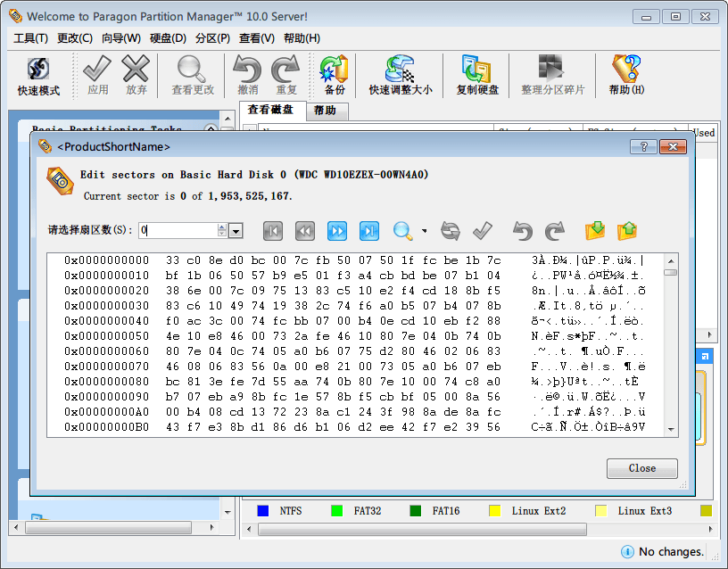Viewport: 728px width, 569px height.
Task: Click the magnifier search icon in sector editor
Action: 403,231
